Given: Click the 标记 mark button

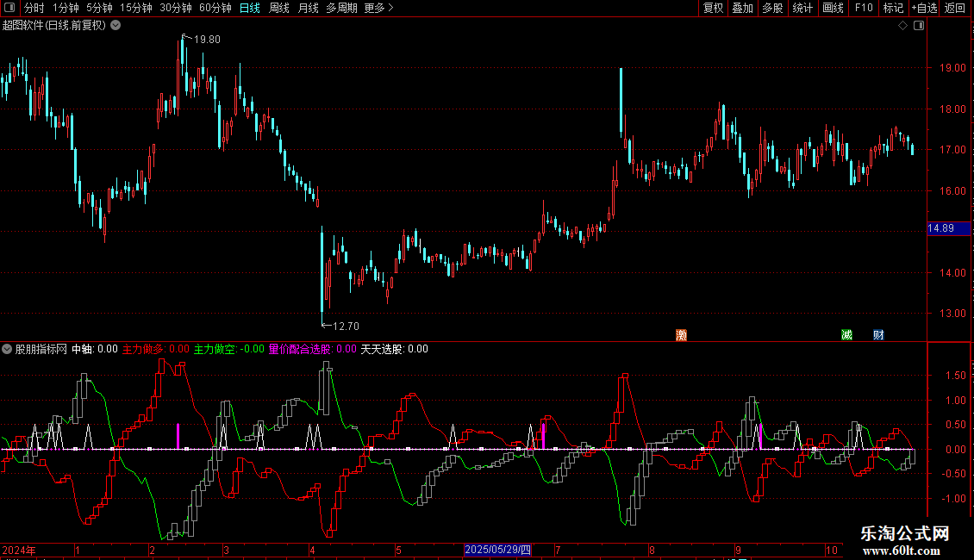Looking at the screenshot, I should tap(893, 8).
